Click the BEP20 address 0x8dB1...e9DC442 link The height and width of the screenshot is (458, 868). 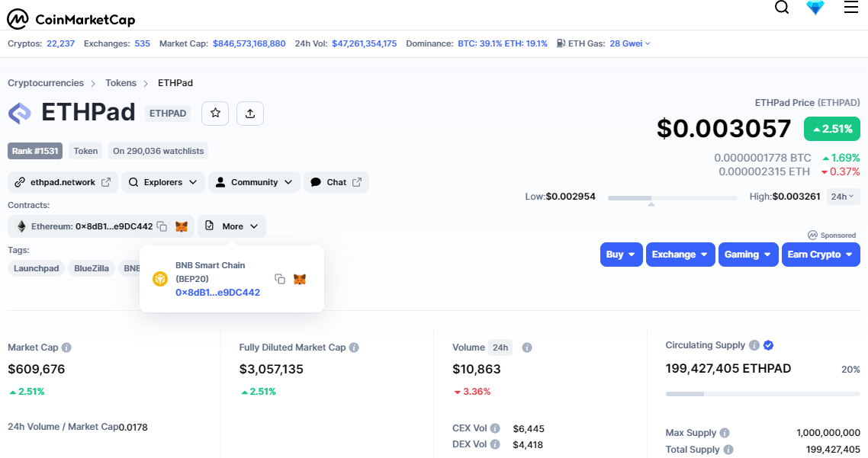217,293
